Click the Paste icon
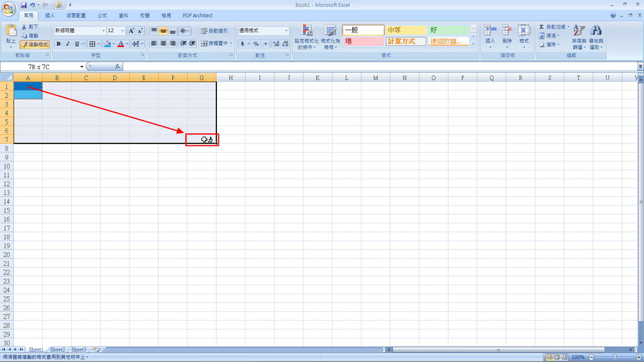 click(11, 31)
